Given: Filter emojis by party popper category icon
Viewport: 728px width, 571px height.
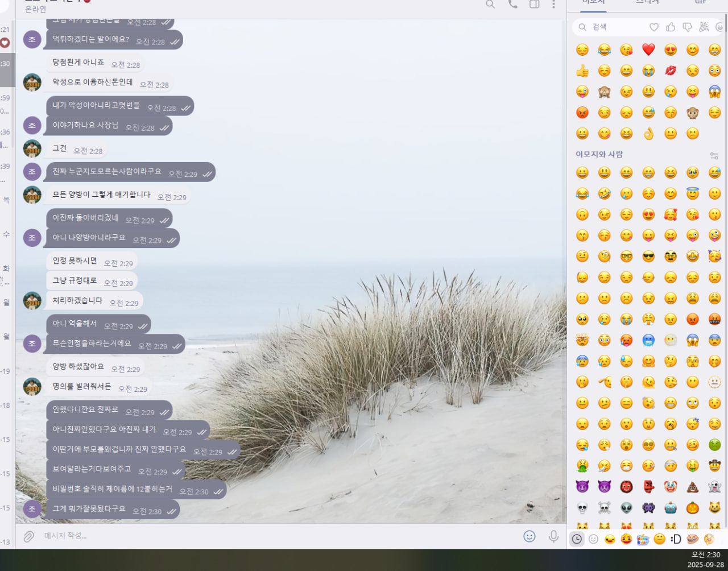Looking at the screenshot, I should point(704,27).
